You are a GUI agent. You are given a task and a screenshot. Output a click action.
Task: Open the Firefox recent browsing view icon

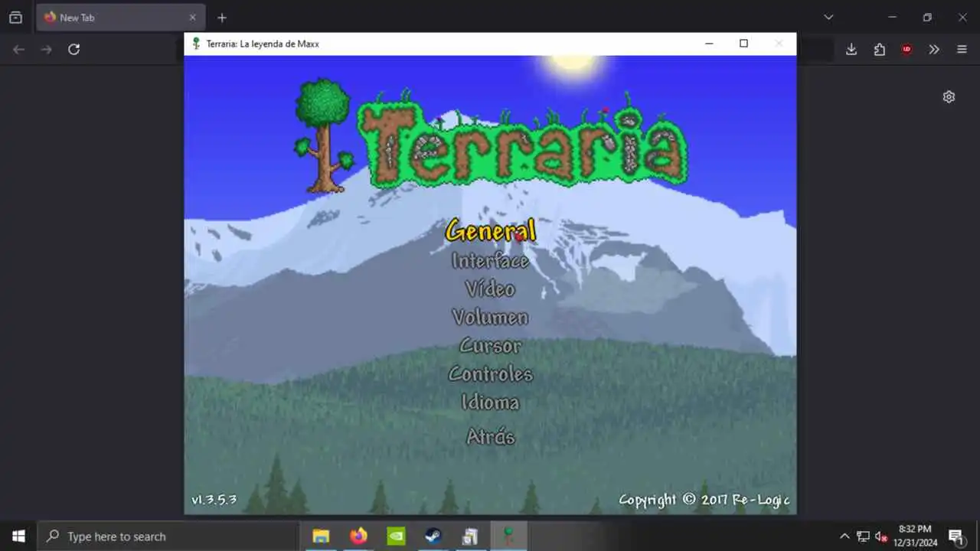pyautogui.click(x=15, y=18)
